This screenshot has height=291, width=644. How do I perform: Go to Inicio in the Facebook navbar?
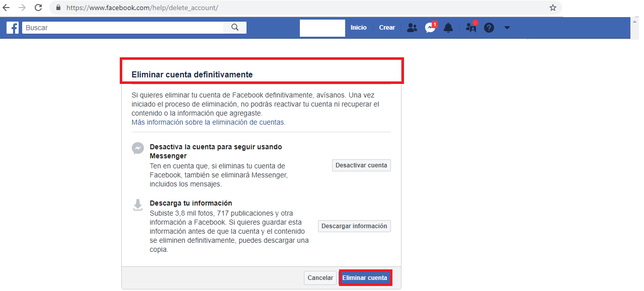click(359, 28)
